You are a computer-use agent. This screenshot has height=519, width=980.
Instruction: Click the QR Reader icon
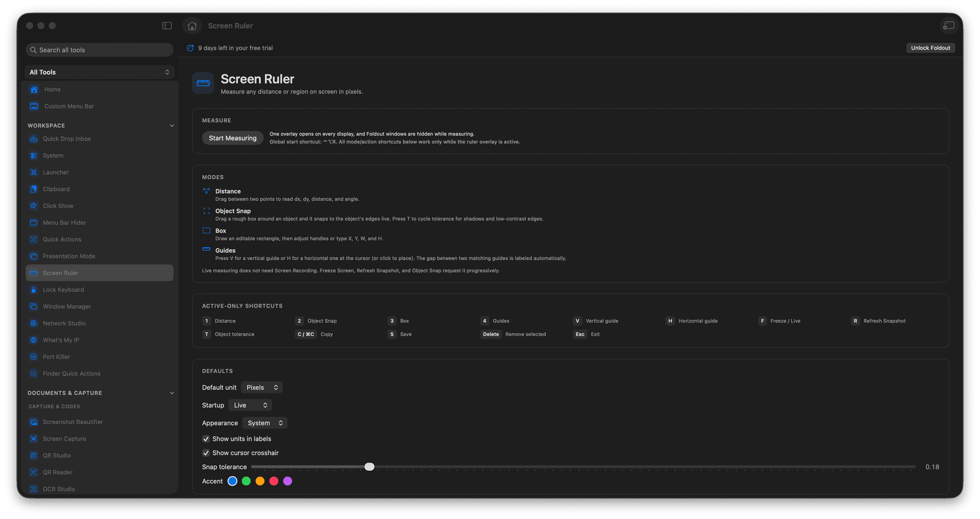click(34, 473)
